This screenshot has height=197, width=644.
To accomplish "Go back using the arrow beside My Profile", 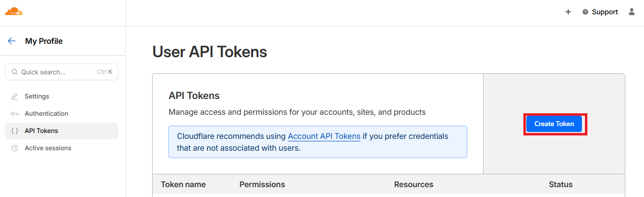I will pyautogui.click(x=12, y=41).
